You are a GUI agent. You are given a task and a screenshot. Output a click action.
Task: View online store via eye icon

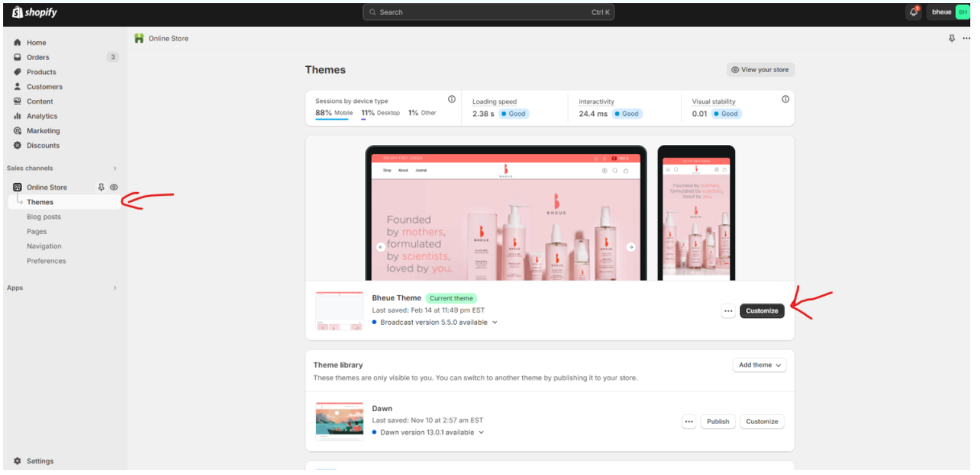[x=114, y=188]
